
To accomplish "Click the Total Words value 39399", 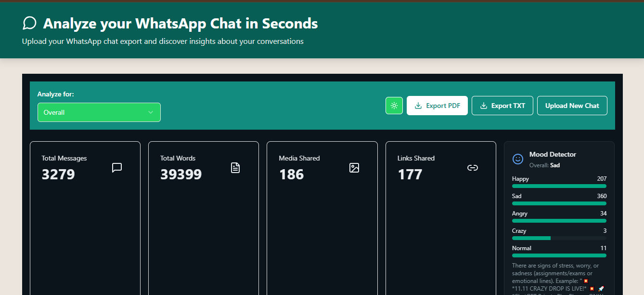I will [181, 174].
